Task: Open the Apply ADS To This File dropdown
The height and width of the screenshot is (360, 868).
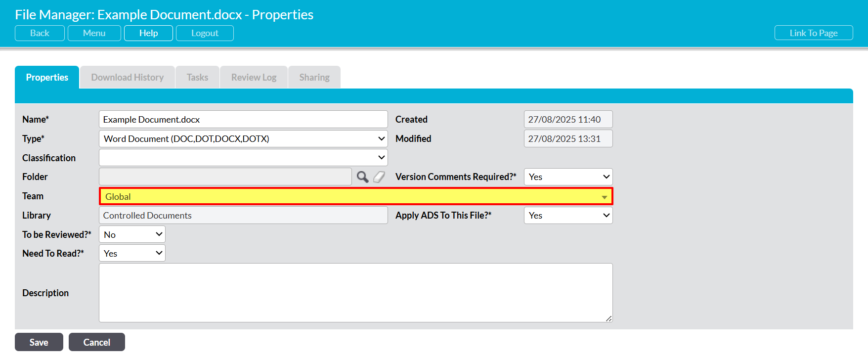Action: pos(568,216)
